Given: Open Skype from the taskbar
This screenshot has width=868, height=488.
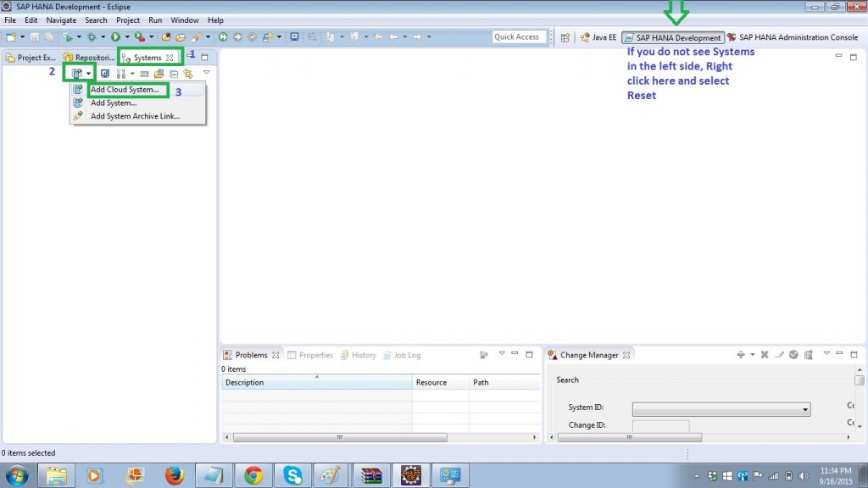Looking at the screenshot, I should tap(292, 475).
